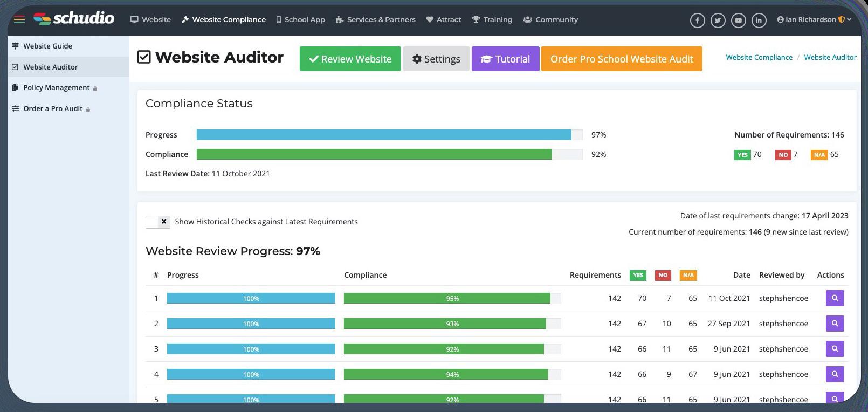This screenshot has height=412, width=868.
Task: Click the Schudio logo
Action: pos(74,18)
